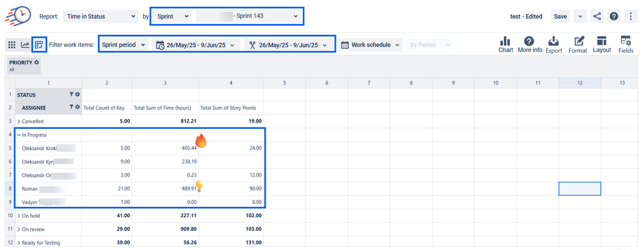Screen dimensions: 644x250
Task: Select the pivot table view icon
Action: [x=39, y=44]
